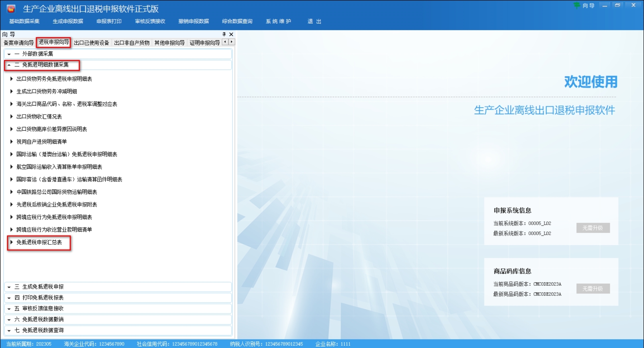Open the 综合数据查询 menu
This screenshot has width=644, height=348.
pos(237,21)
